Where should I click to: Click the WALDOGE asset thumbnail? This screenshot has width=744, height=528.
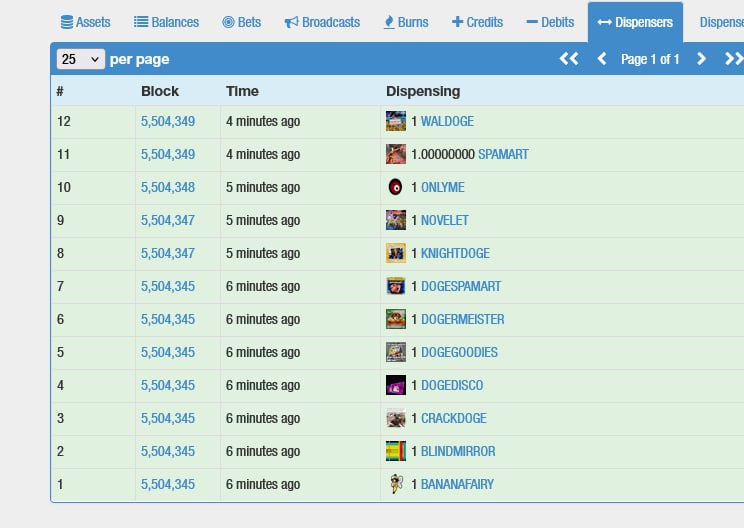396,121
